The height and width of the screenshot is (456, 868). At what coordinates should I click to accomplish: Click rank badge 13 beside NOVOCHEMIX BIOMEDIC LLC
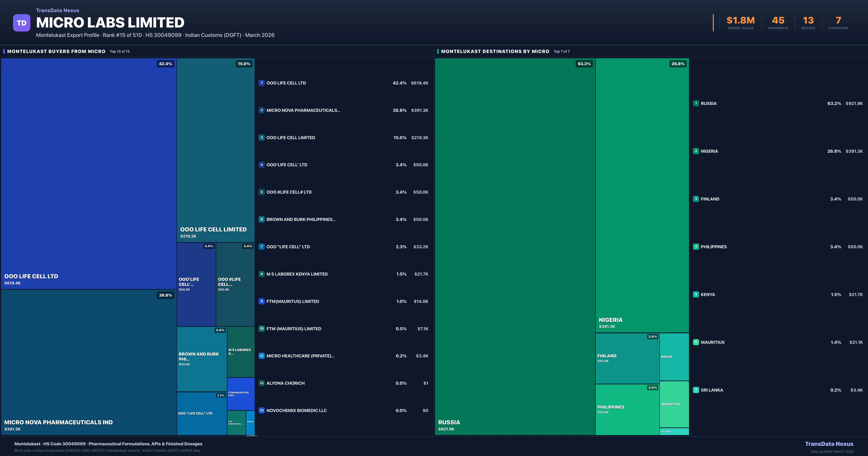pos(261,410)
